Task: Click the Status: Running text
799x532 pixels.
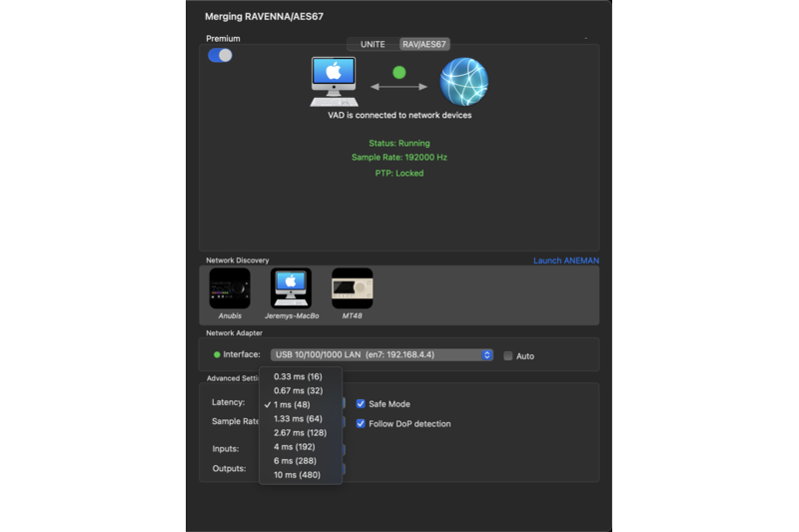Action: point(399,143)
